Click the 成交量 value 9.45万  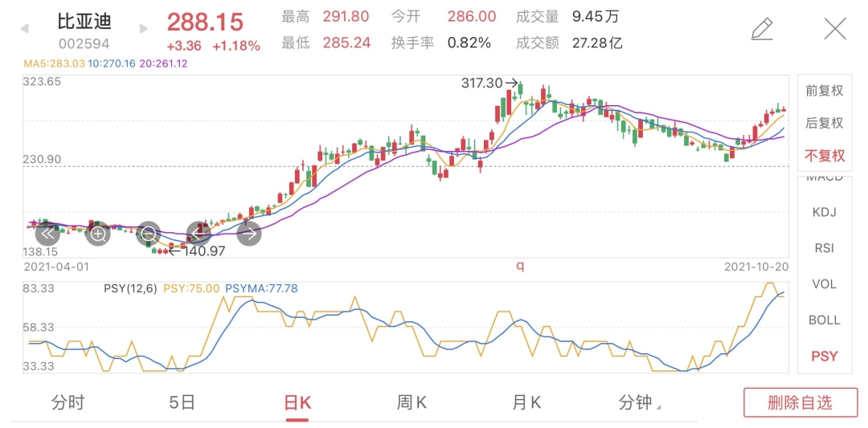coord(595,17)
